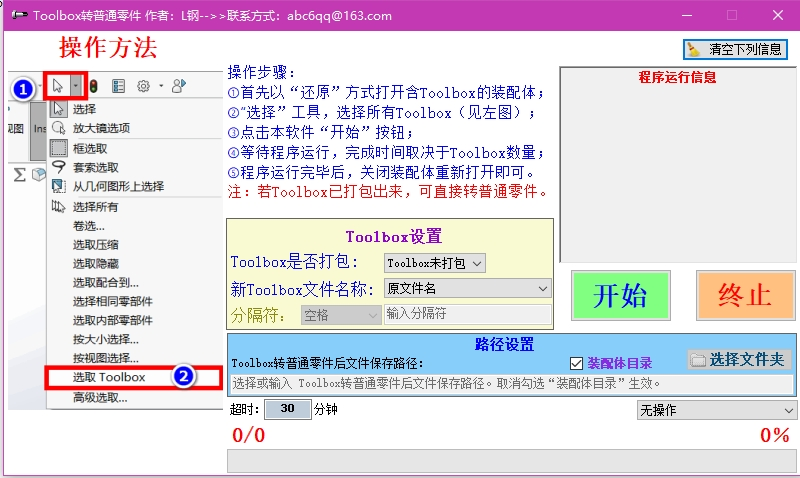Choose 选取压缩 in the selection menu
This screenshot has width=800, height=478.
tap(95, 245)
